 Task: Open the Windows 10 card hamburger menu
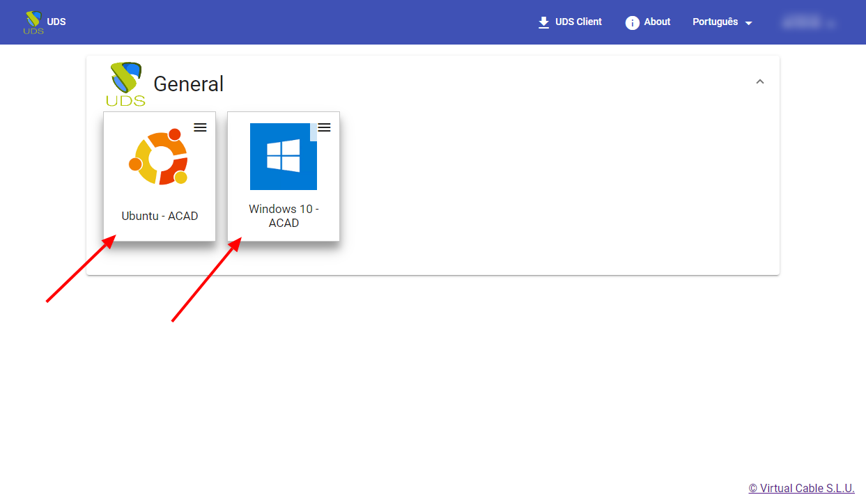coord(324,127)
